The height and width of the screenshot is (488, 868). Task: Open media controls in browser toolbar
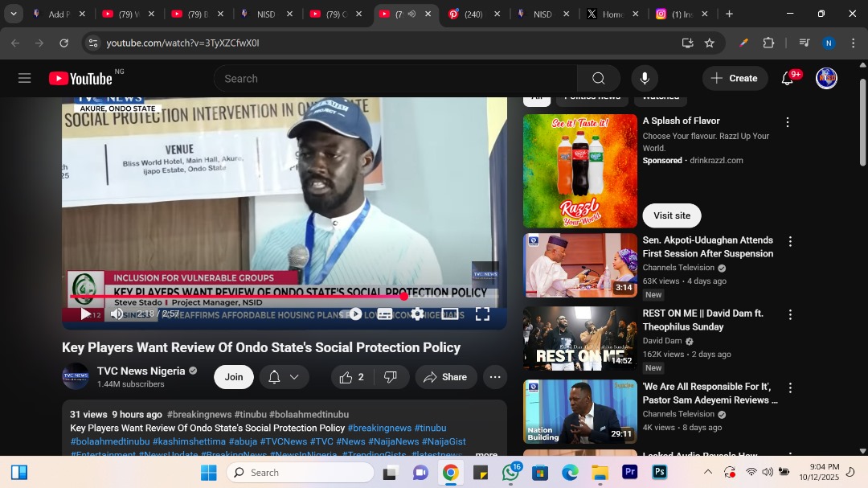tap(805, 43)
